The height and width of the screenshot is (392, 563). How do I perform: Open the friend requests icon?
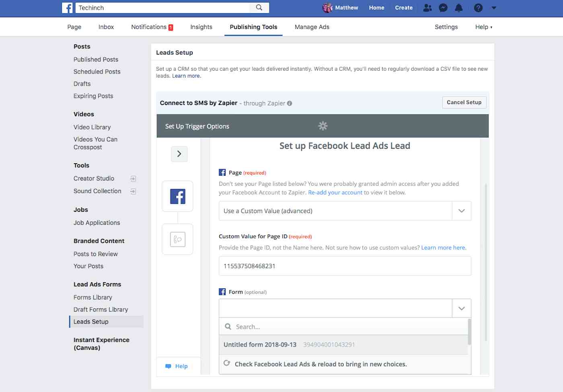click(427, 8)
